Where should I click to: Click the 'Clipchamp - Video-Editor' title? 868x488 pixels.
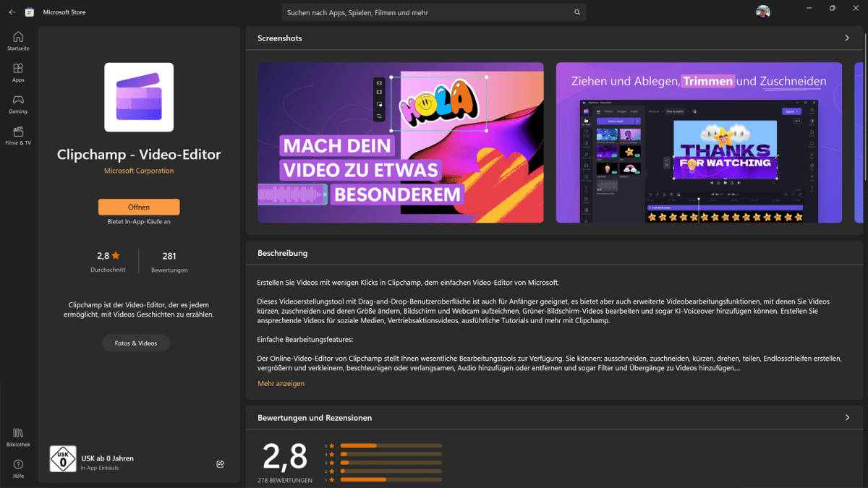click(139, 155)
